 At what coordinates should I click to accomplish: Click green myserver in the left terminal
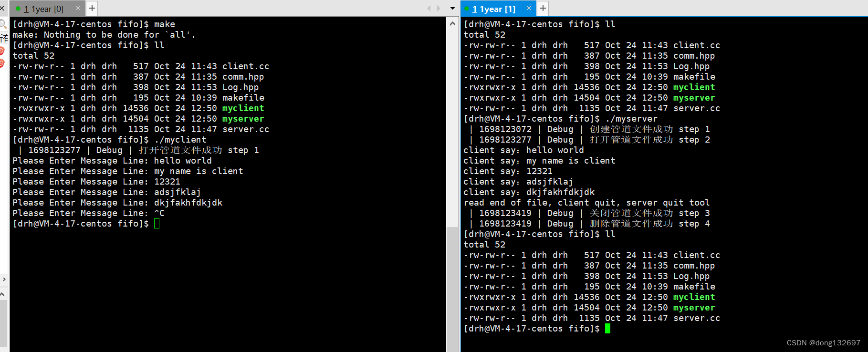point(243,119)
